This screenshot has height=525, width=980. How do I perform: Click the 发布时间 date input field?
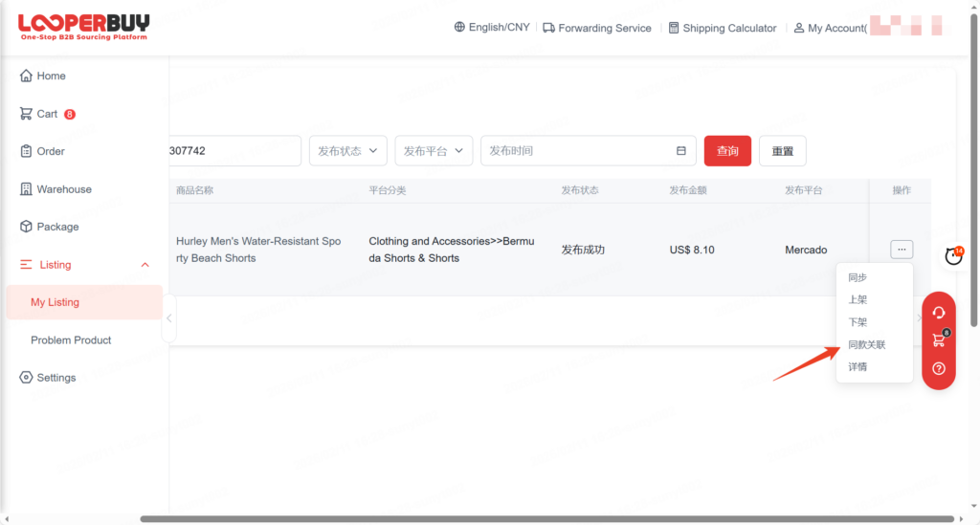(574, 151)
